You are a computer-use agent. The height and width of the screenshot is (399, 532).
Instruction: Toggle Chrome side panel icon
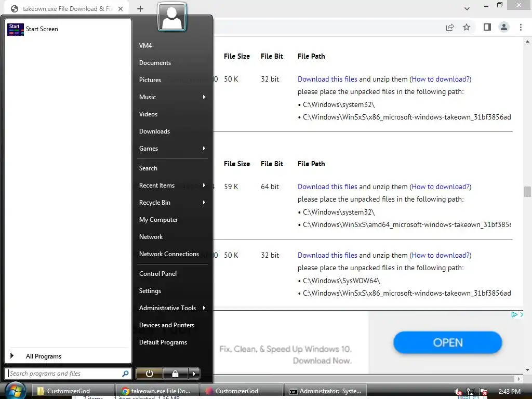click(x=487, y=27)
